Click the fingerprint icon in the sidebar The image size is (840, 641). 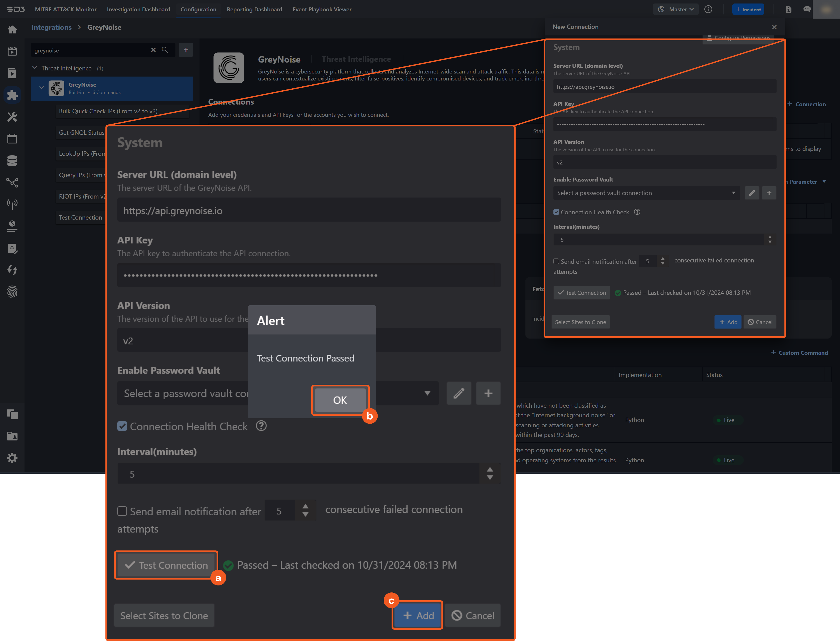coord(13,292)
